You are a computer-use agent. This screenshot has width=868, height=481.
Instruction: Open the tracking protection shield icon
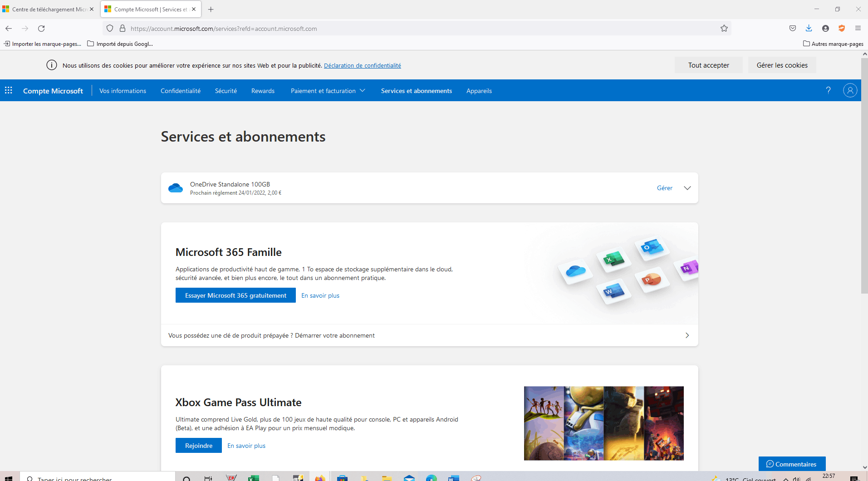point(110,28)
